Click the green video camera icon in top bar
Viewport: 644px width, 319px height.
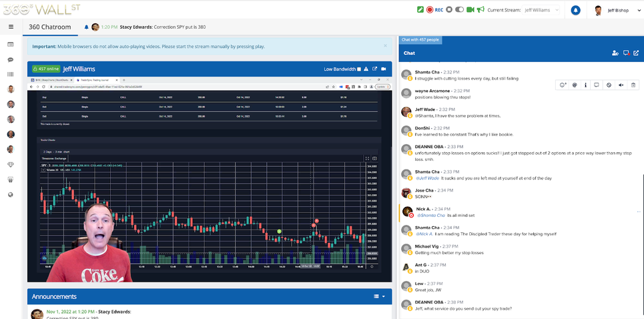(470, 9)
